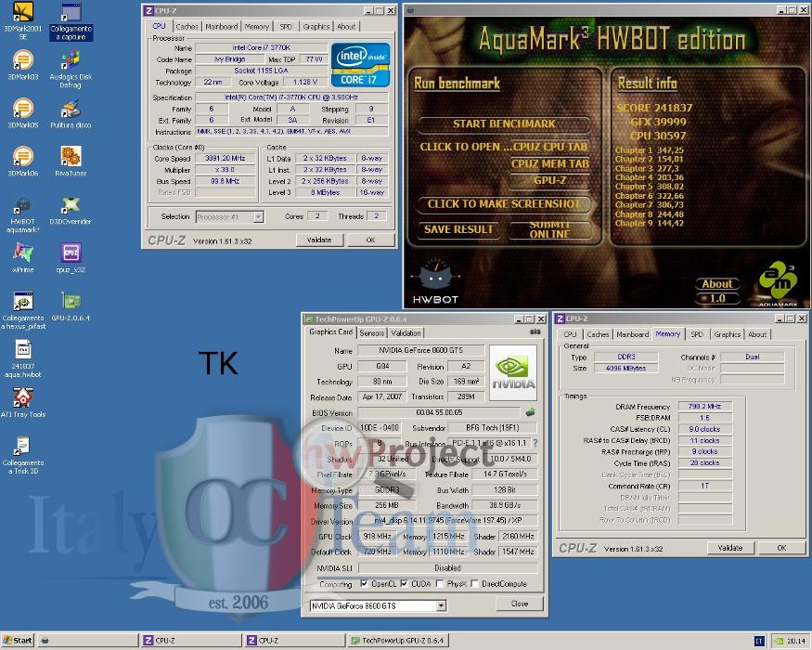Click GPU-Z button in AquaMark
812x650 pixels.
click(550, 180)
